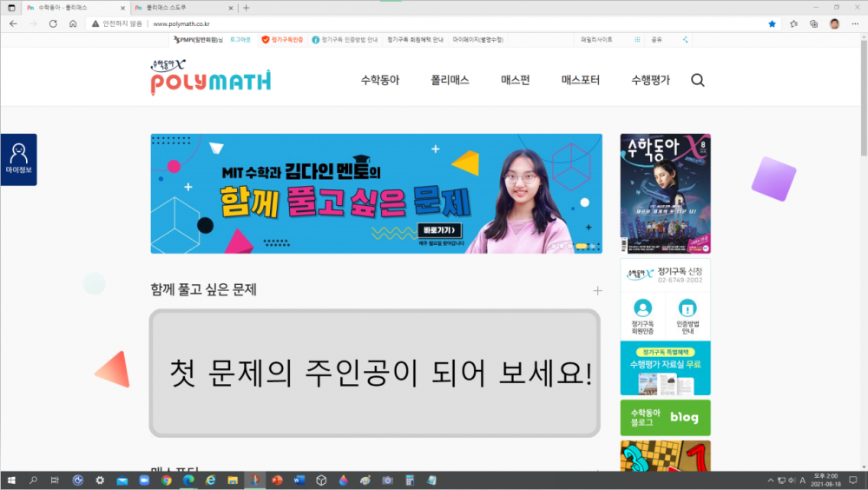This screenshot has width=868, height=490.
Task: Open the taskbar clock and date
Action: coord(825,480)
